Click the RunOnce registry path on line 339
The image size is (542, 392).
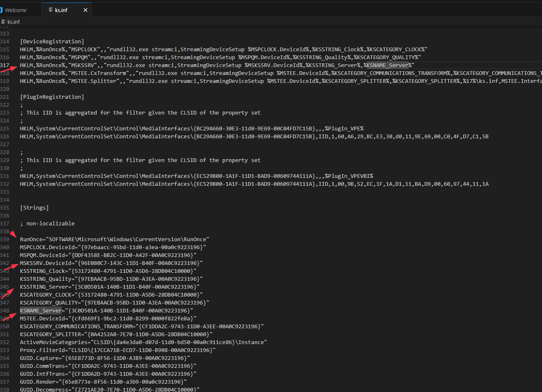[x=114, y=239]
